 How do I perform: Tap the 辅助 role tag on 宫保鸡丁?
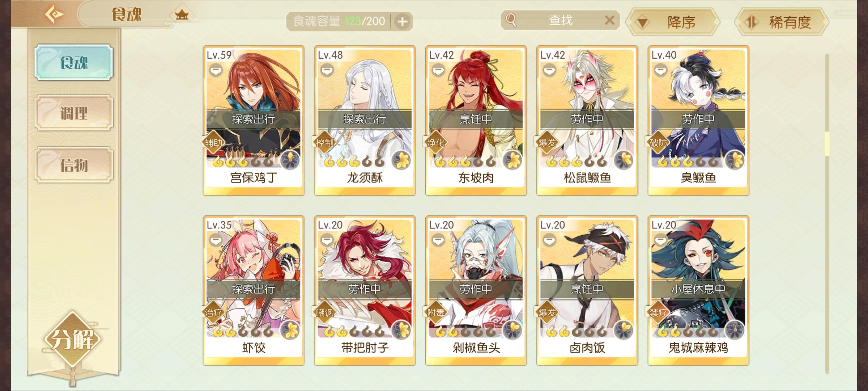pyautogui.click(x=213, y=143)
